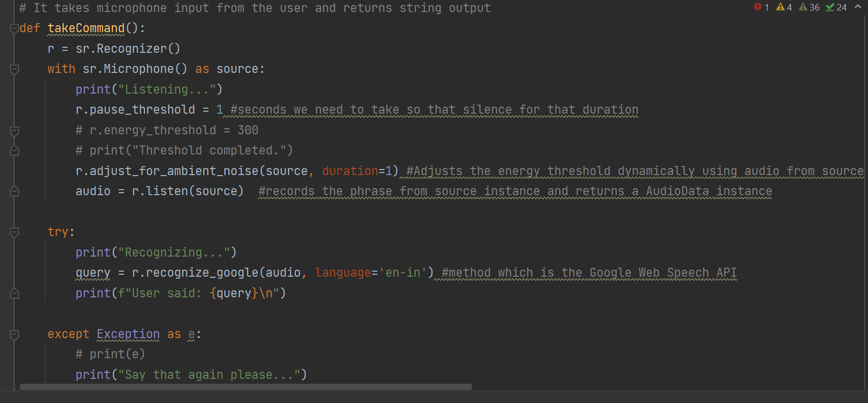Click 'r.adjust_for_ambient_noise' method call
Screen dimensions: 868x403
[167, 171]
